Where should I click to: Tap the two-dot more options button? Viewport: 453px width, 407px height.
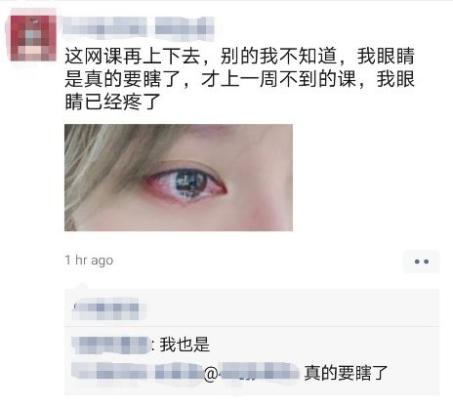421,262
